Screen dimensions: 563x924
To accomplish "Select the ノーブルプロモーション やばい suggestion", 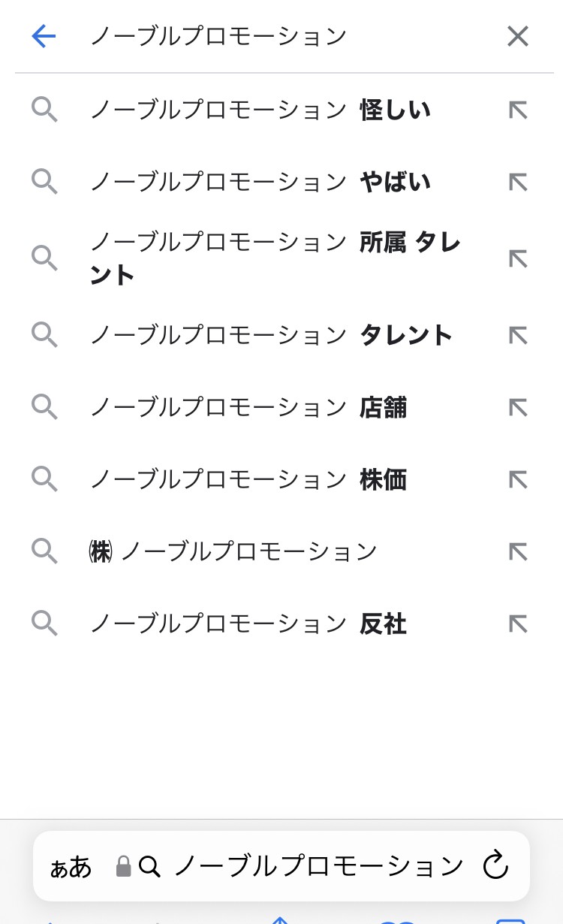I will [260, 182].
